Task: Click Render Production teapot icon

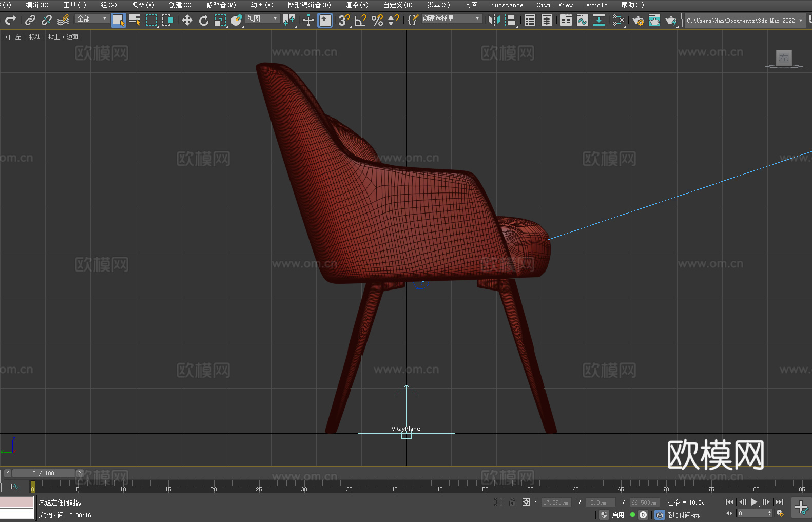Action: click(671, 20)
